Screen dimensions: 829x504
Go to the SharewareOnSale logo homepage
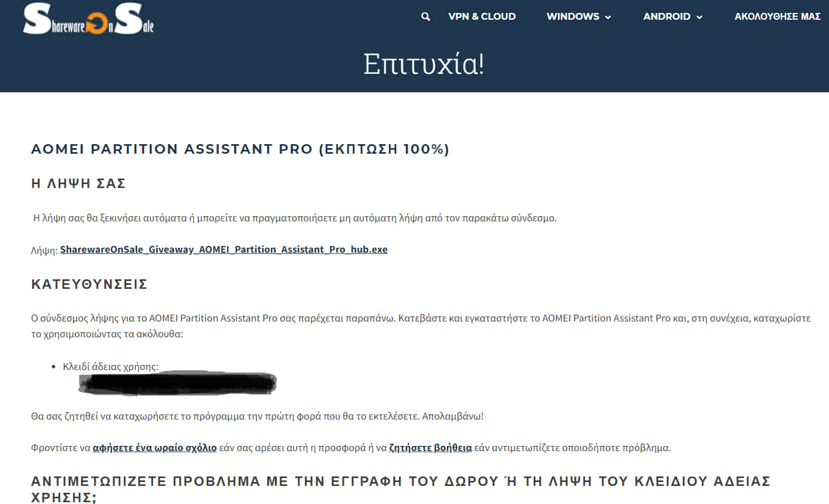(88, 19)
